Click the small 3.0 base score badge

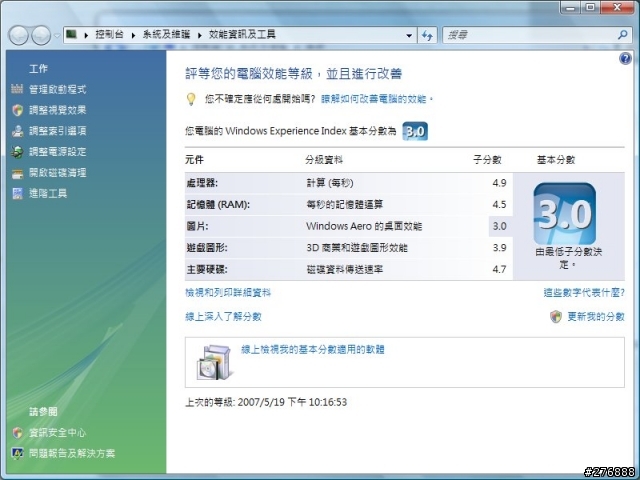tap(415, 131)
